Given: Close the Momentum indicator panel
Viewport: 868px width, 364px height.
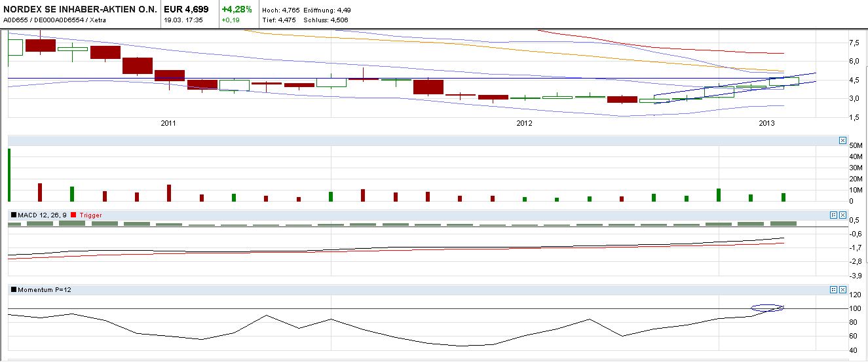Looking at the screenshot, I should point(842,289).
